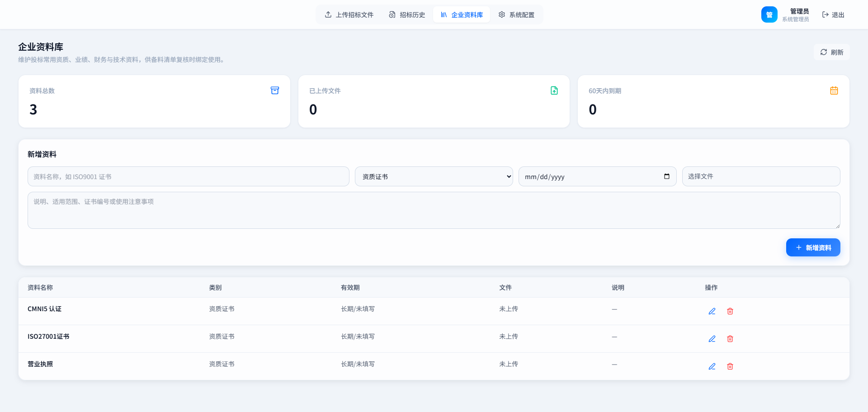Delete the ISO27001证书 row with the trash icon

pyautogui.click(x=730, y=339)
